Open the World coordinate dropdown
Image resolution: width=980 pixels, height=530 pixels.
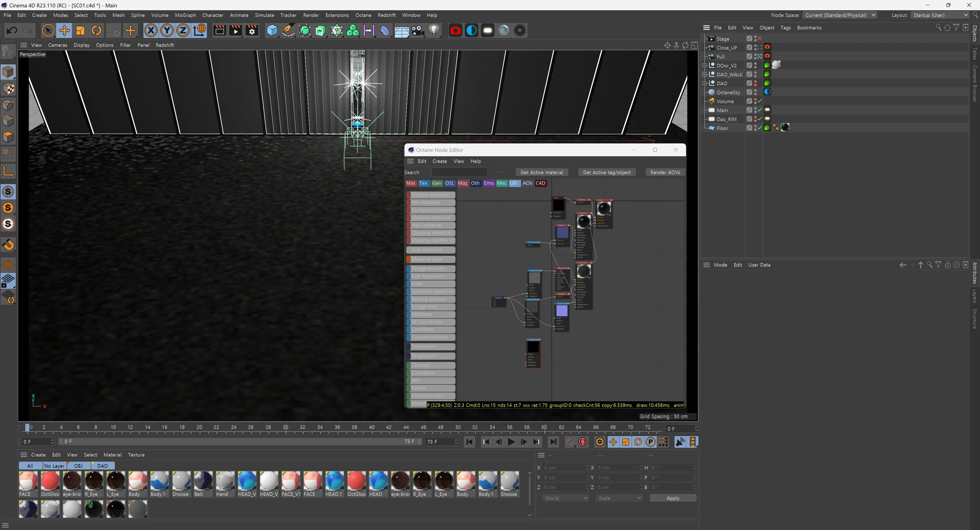point(566,498)
